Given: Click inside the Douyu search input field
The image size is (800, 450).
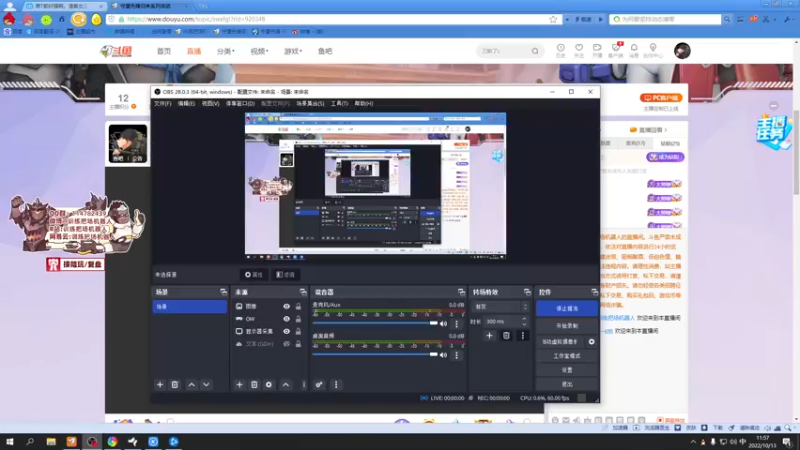Looking at the screenshot, I should (504, 51).
